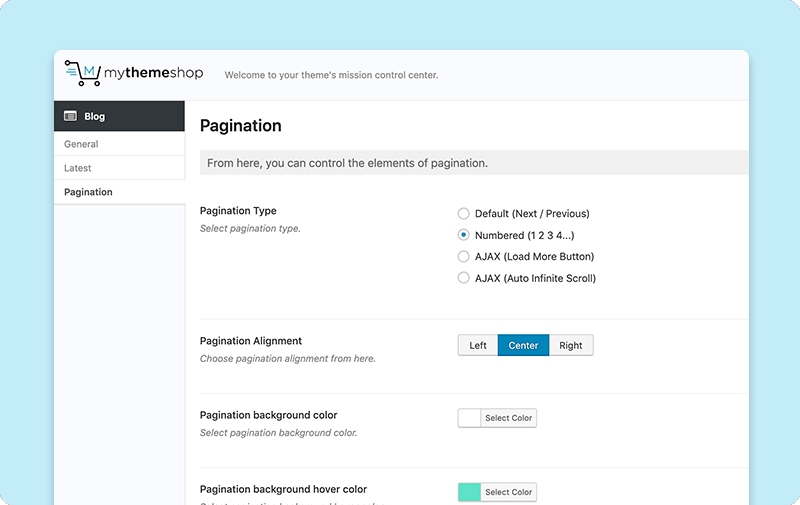
Task: Click Select Color for background hover color
Action: (509, 492)
